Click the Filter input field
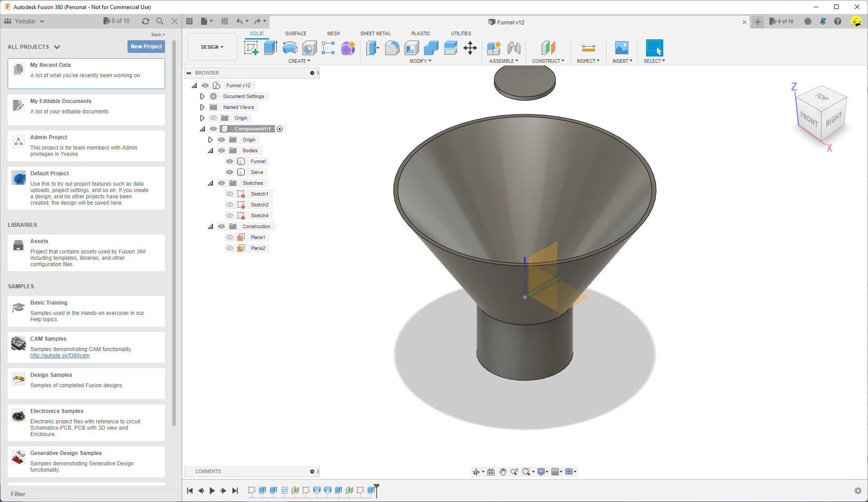868x502 pixels. tap(92, 494)
